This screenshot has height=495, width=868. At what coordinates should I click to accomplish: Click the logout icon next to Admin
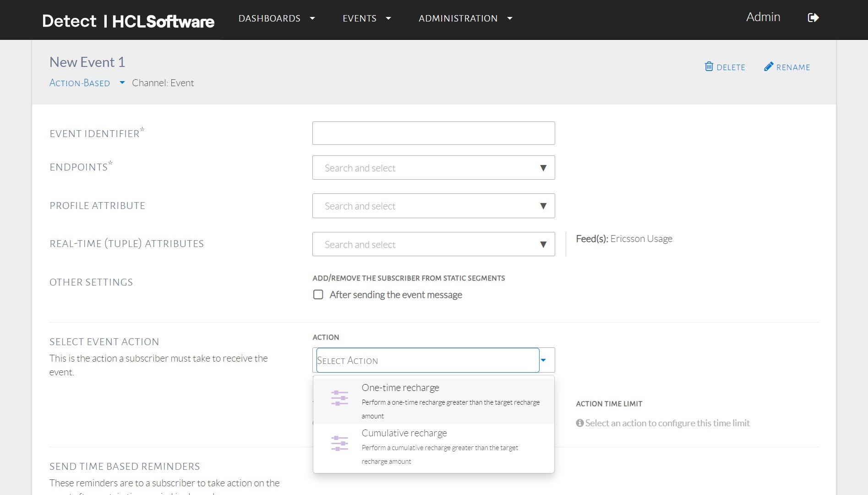[x=813, y=18]
